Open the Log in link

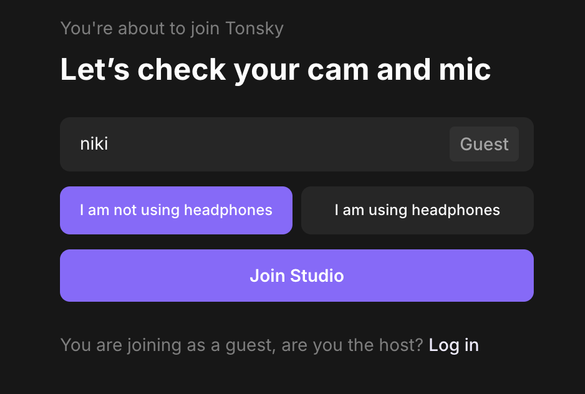click(x=454, y=345)
